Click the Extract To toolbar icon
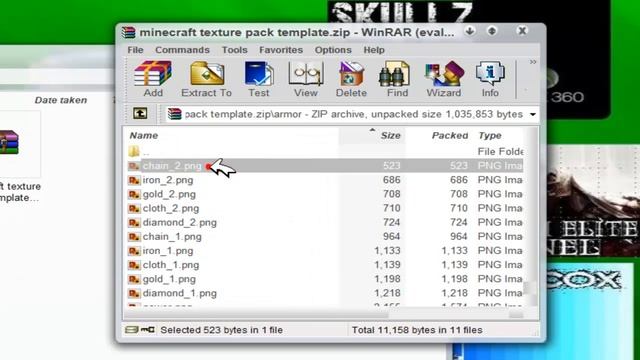The height and width of the screenshot is (360, 640). (x=207, y=79)
